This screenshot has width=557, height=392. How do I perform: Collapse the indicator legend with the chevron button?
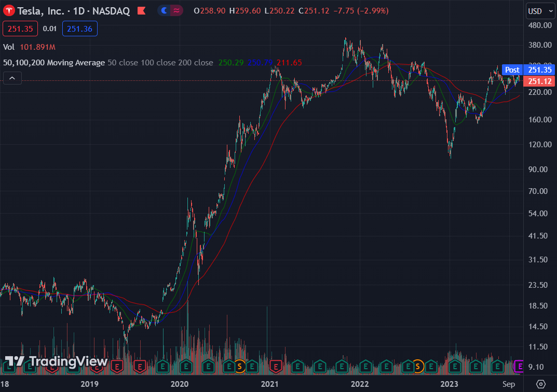12,78
